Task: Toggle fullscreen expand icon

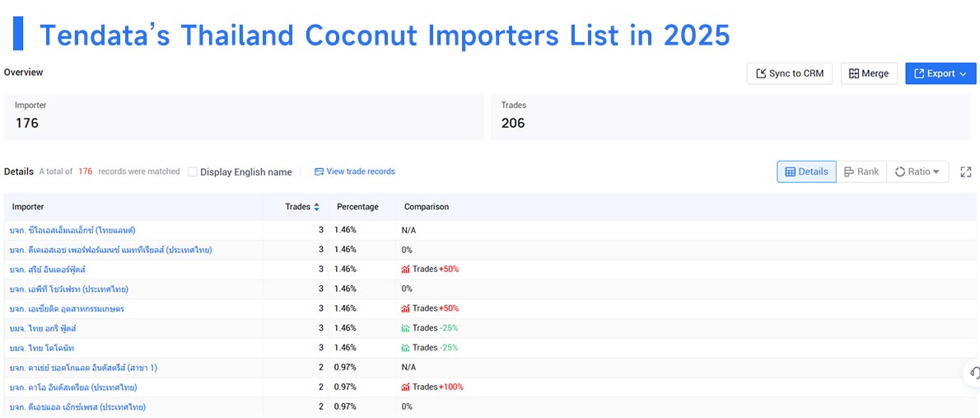Action: (966, 171)
